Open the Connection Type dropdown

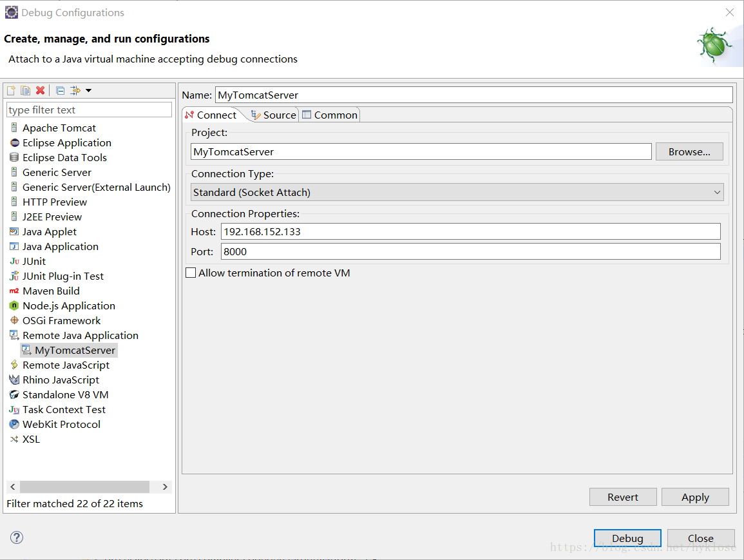tap(457, 192)
